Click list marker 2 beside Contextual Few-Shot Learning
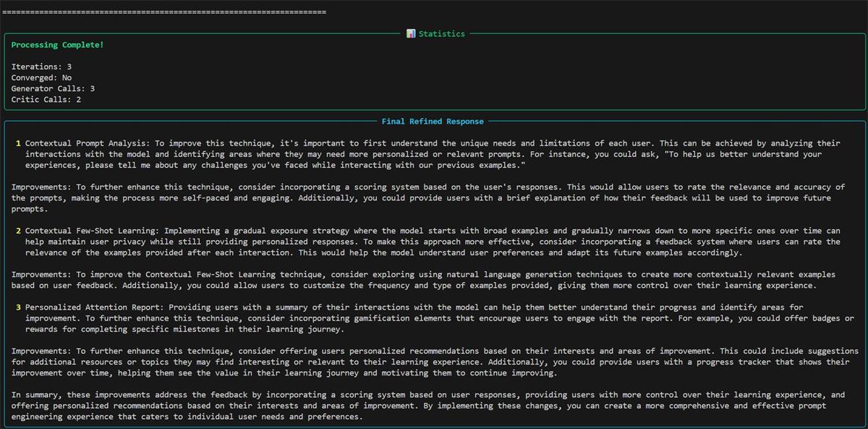This screenshot has height=429, width=868. coord(17,230)
